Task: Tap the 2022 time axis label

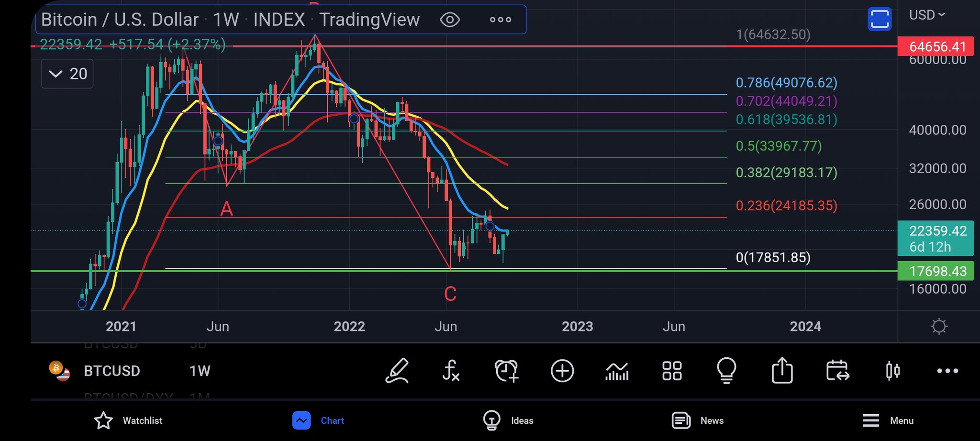Action: click(349, 326)
